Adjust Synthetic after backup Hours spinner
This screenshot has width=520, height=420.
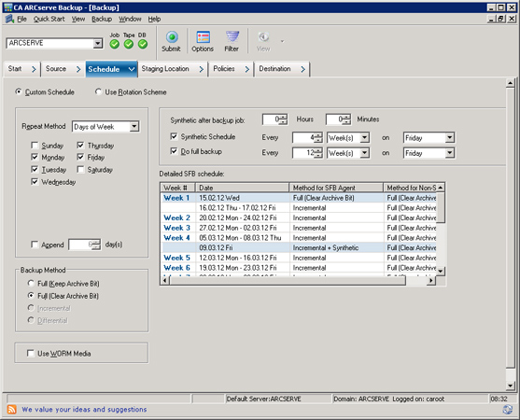click(x=283, y=119)
